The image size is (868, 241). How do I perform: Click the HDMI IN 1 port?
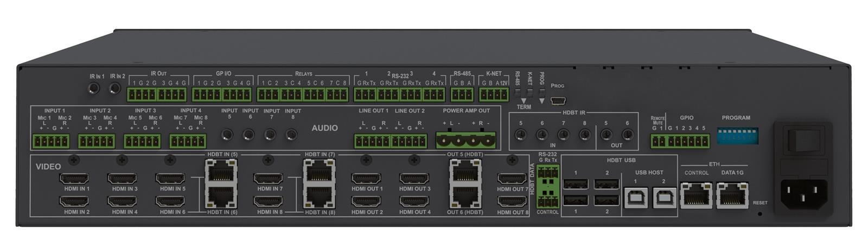pyautogui.click(x=73, y=179)
